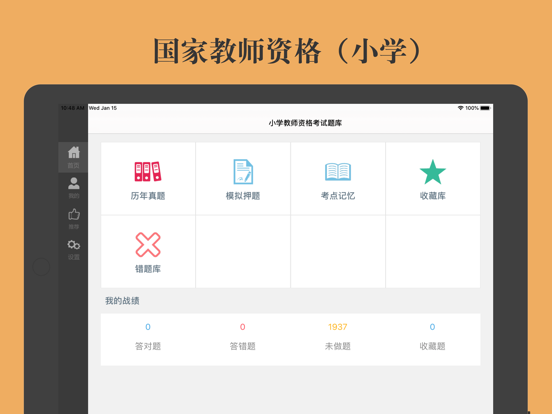Click the 我的战绩 section heading
Viewport: 552px width, 414px height.
pos(122,301)
